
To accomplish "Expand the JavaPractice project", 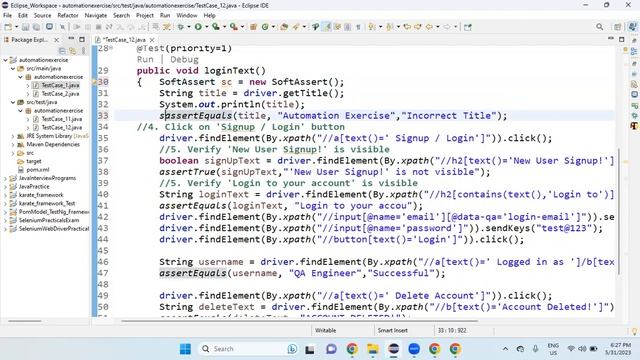I will click(6, 187).
